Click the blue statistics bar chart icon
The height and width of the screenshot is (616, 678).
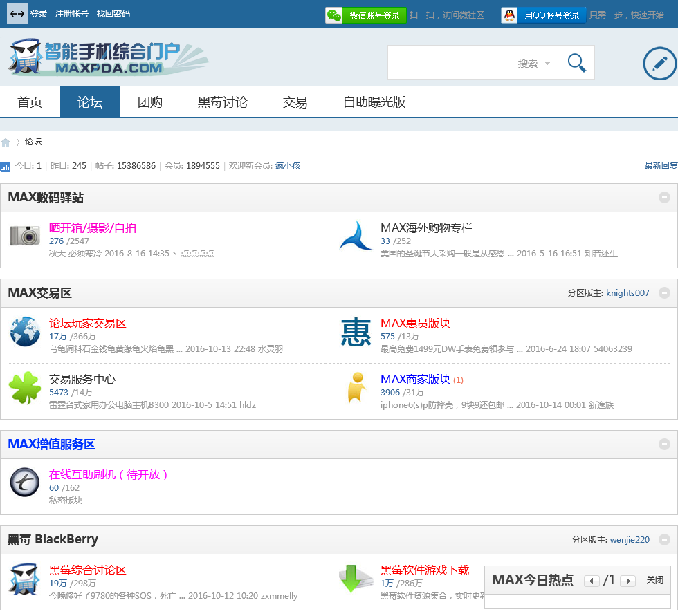tap(6, 167)
